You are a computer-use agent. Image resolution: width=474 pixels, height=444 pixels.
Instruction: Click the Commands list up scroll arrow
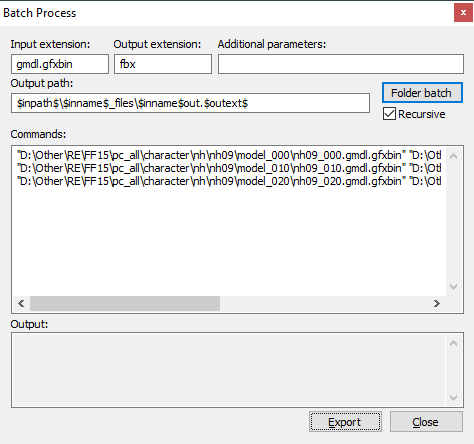[453, 156]
